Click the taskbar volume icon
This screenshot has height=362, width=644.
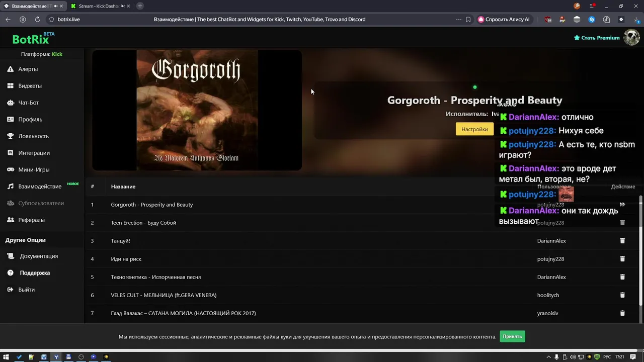[573, 357]
